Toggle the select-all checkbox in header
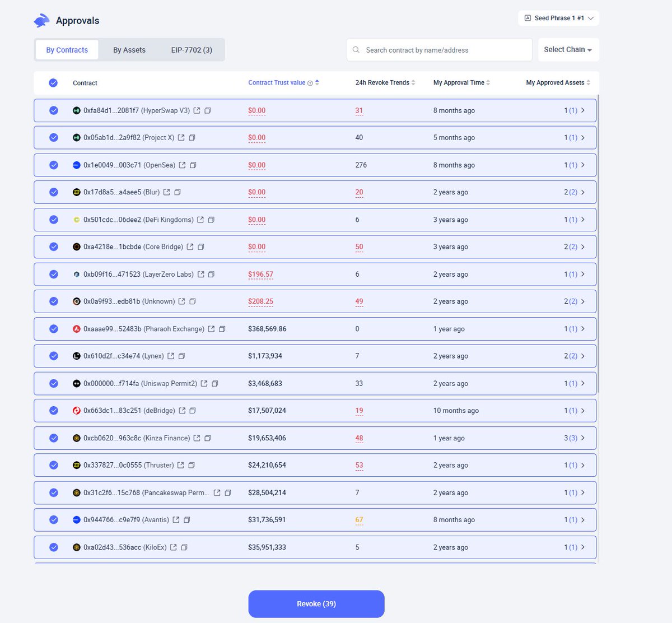Viewport: 672px width, 623px height. click(53, 83)
